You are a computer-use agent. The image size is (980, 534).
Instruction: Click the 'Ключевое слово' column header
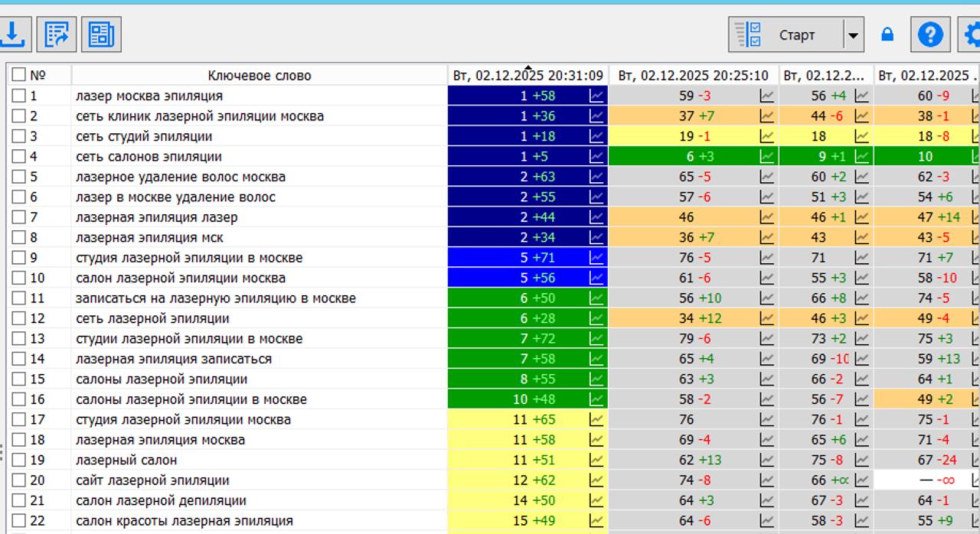260,76
